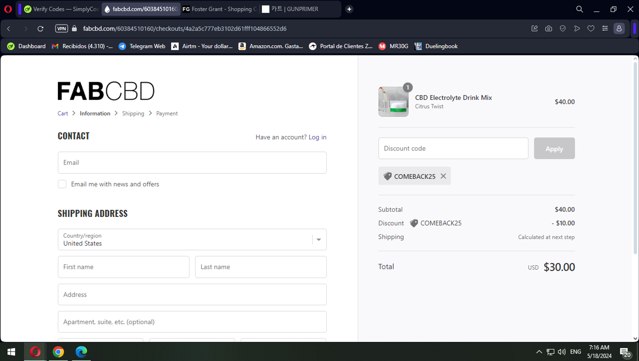Open the Telegram Web bookmark

142,46
